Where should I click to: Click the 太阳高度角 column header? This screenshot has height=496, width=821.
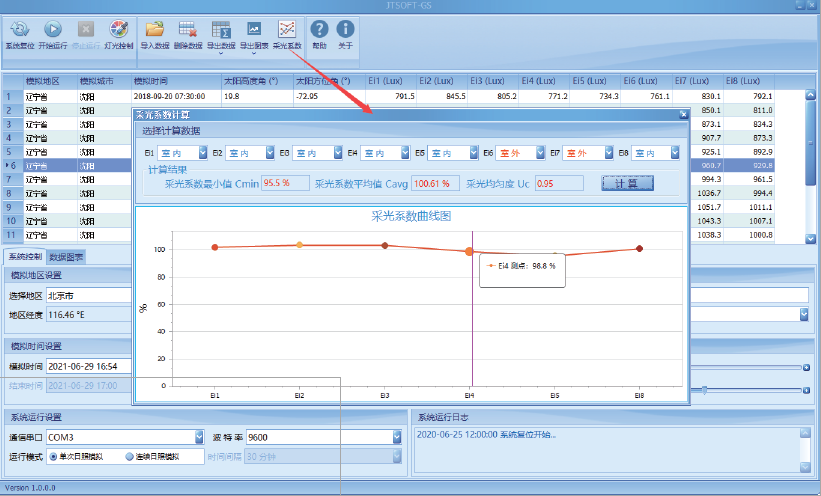coord(258,81)
